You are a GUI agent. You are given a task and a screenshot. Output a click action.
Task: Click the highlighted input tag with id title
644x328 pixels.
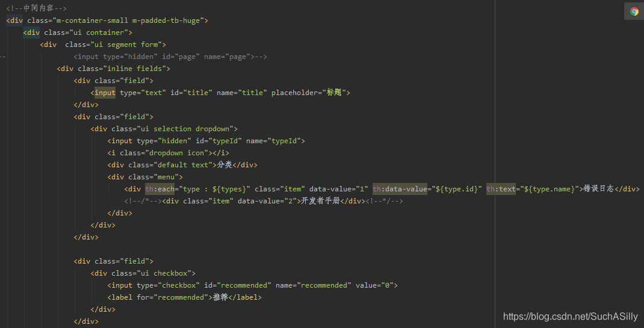(x=105, y=93)
